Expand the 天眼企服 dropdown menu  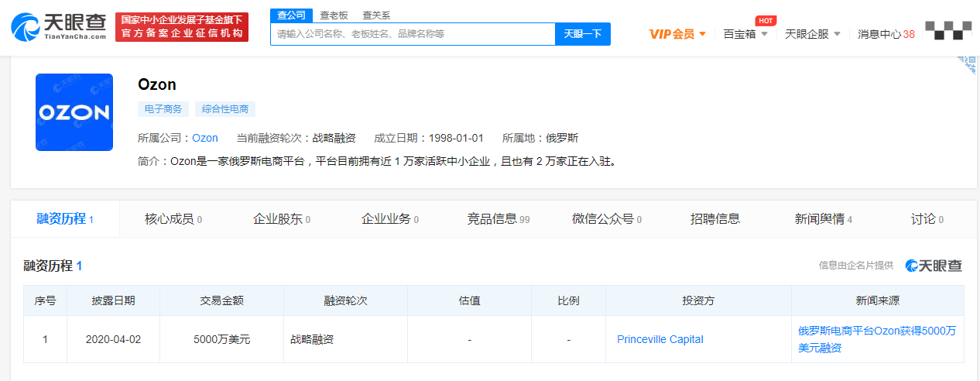(x=813, y=34)
